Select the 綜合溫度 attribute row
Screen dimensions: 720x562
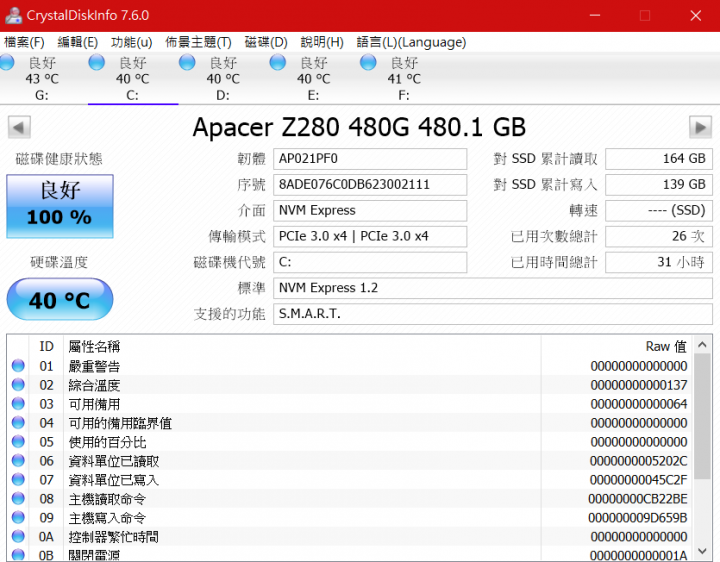point(300,385)
